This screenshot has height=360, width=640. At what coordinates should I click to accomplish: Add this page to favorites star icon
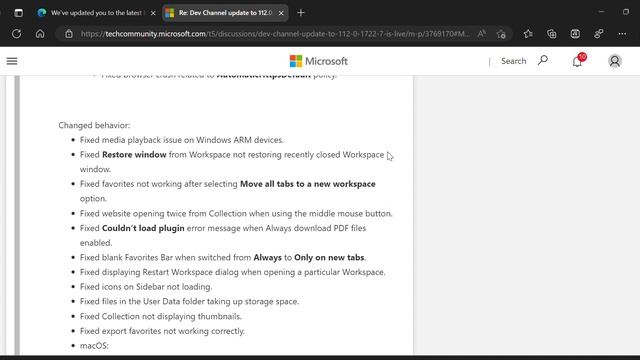pos(501,34)
